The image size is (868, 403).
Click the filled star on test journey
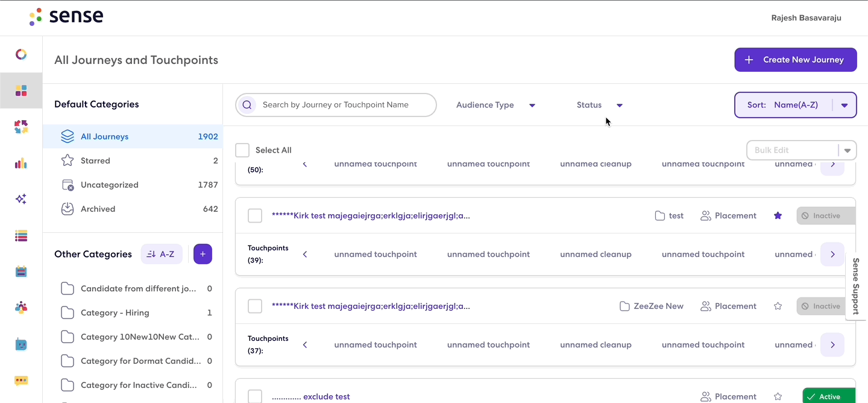click(x=778, y=215)
